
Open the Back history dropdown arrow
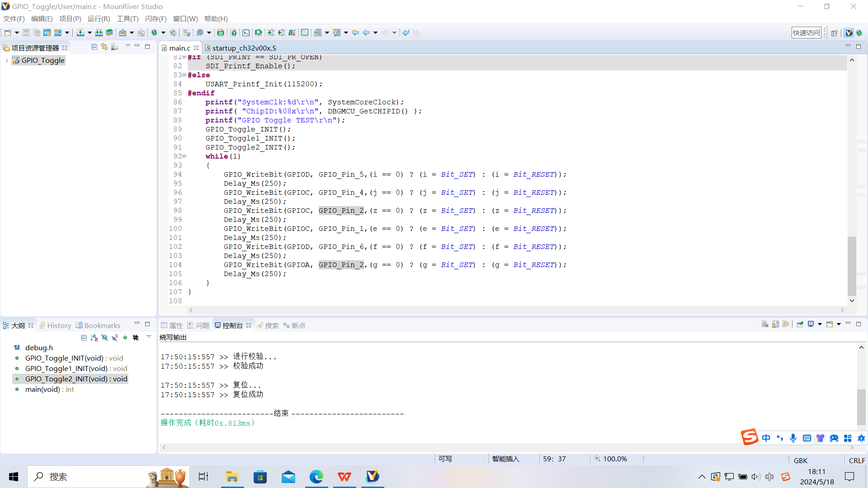coord(375,33)
